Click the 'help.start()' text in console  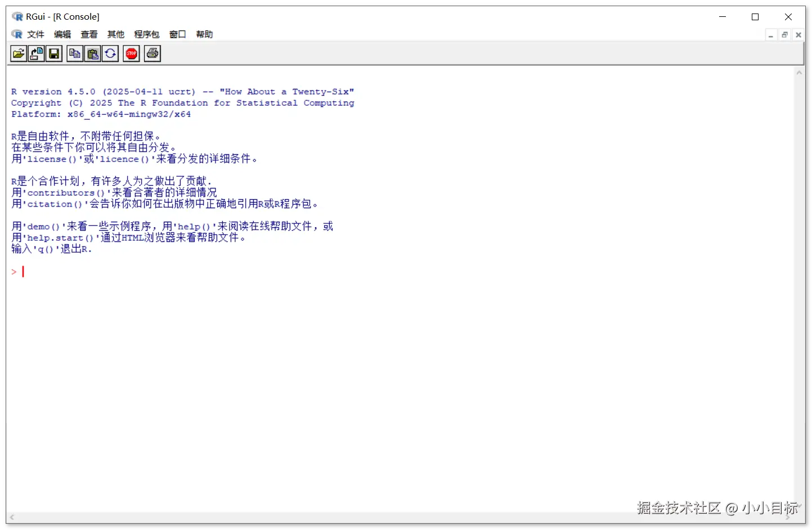pos(60,238)
